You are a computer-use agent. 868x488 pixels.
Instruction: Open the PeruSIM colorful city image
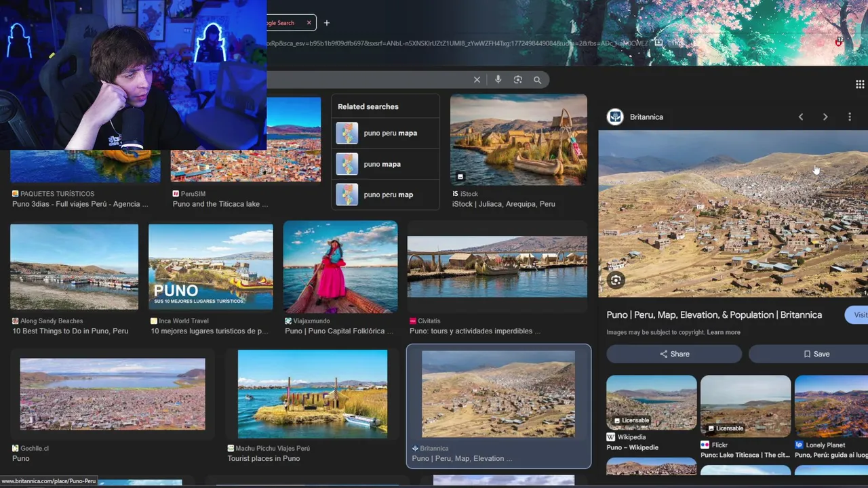click(245, 140)
